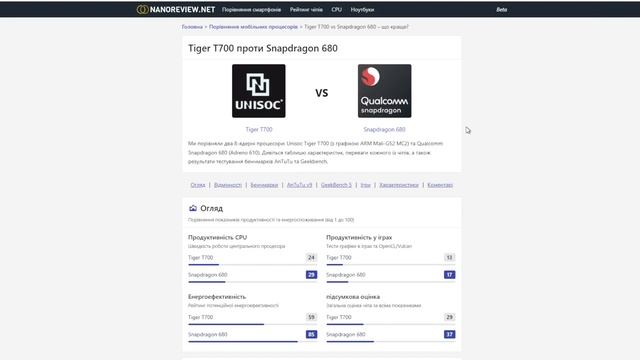
Task: Click Snapdragon 680 final score 37
Action: 449,334
